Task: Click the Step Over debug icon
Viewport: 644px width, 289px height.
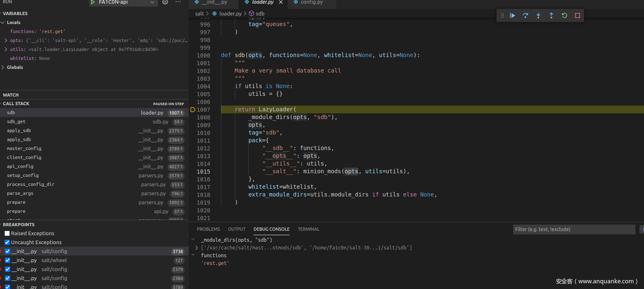Action: click(x=525, y=15)
